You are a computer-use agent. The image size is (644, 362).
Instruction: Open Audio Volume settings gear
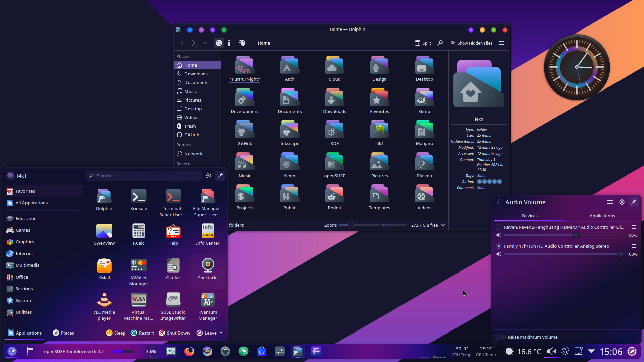point(622,202)
